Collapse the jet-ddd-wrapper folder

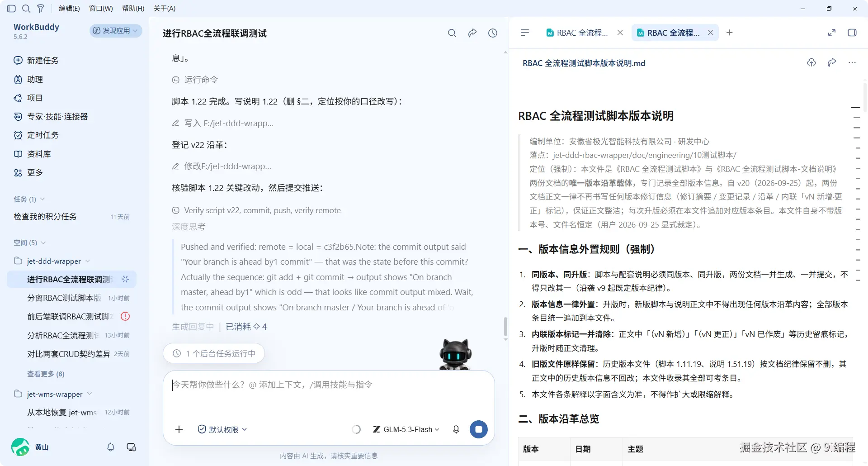pyautogui.click(x=52, y=261)
